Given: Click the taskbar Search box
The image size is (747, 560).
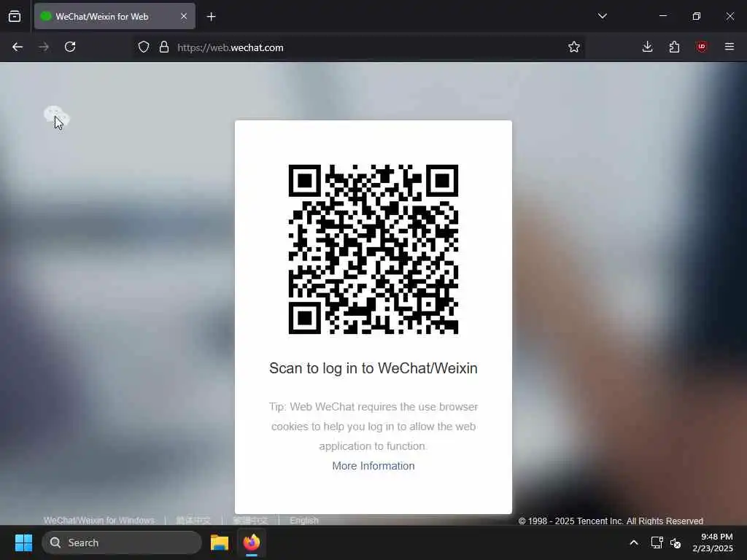Looking at the screenshot, I should point(122,542).
